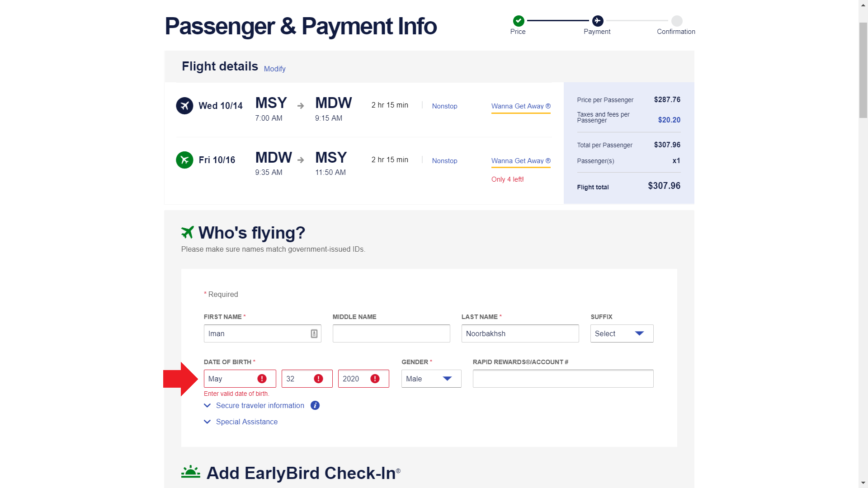Click the autofill contact icon in First Name
The image size is (868, 488).
click(314, 333)
